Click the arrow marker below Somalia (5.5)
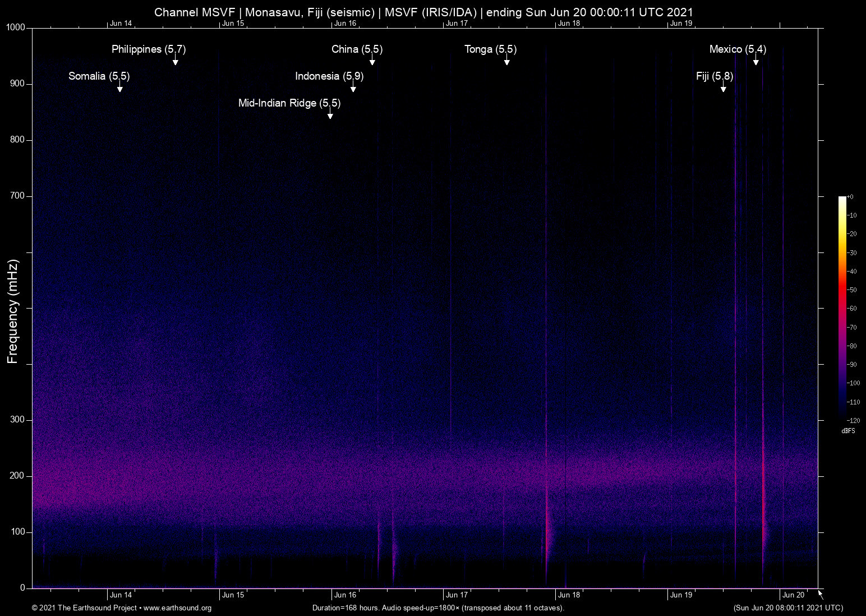The height and width of the screenshot is (616, 866). pos(119,89)
